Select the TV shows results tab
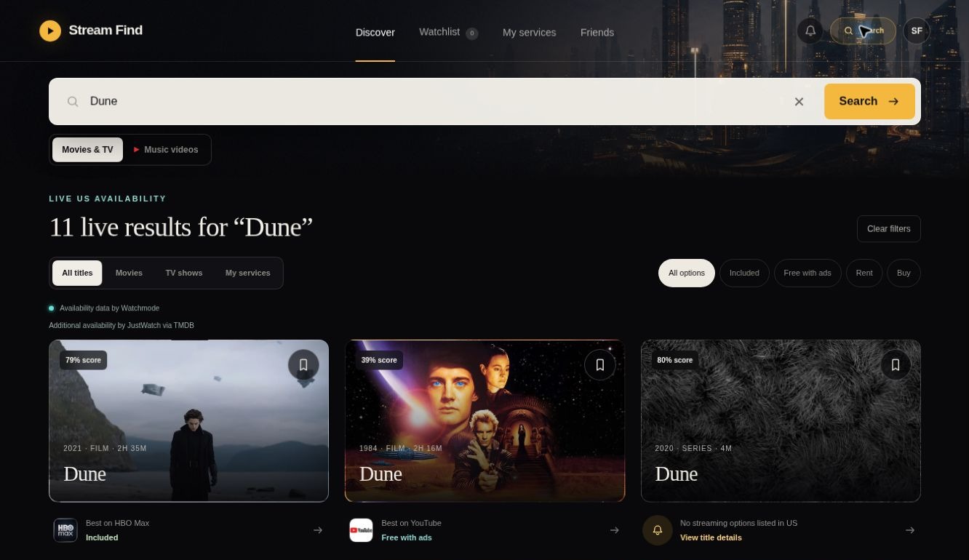This screenshot has width=969, height=560. point(184,273)
